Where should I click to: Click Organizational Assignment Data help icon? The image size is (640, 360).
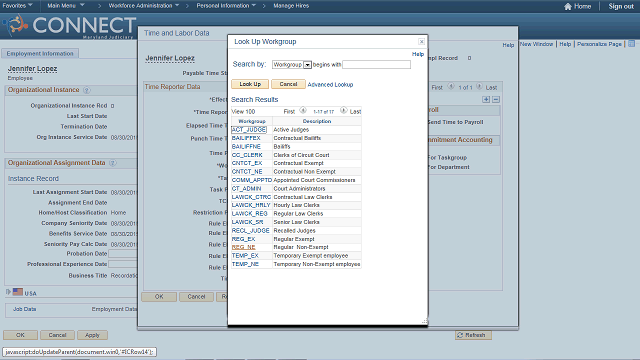click(x=112, y=163)
